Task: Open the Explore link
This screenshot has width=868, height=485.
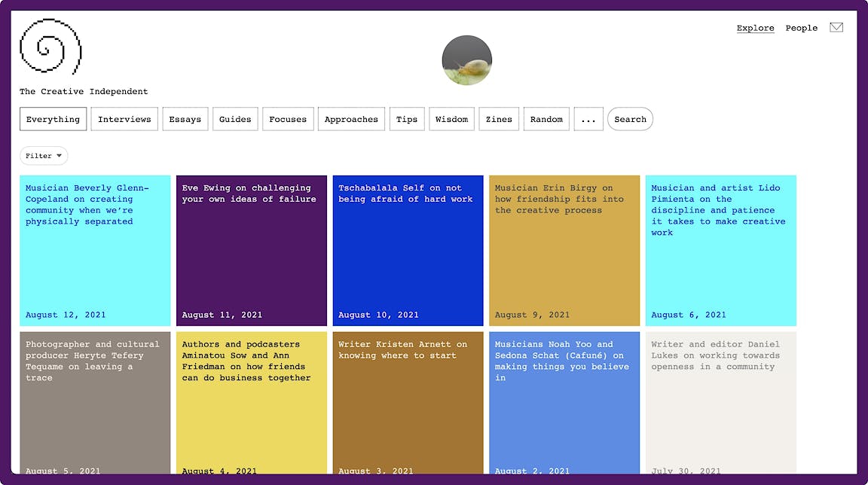Action: [x=755, y=28]
